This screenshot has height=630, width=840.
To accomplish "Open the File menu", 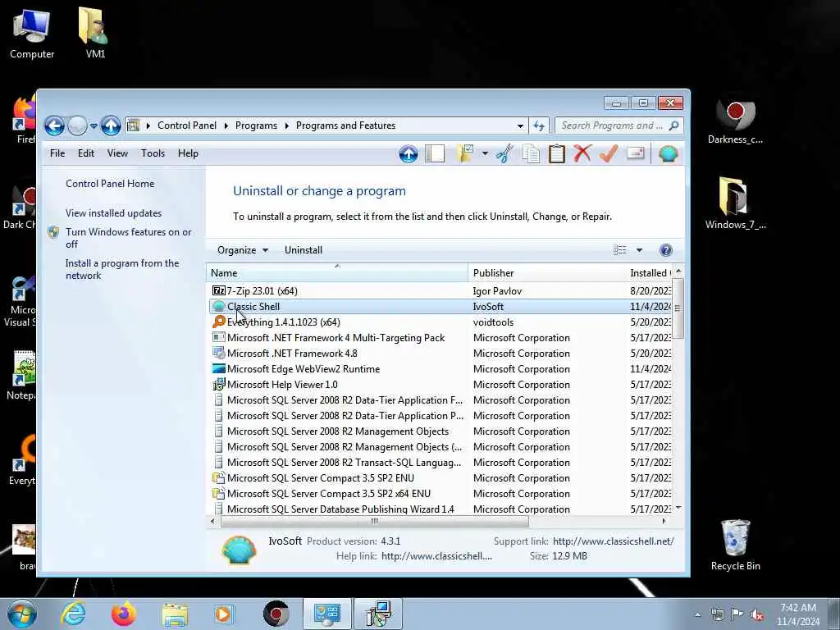I will (57, 153).
